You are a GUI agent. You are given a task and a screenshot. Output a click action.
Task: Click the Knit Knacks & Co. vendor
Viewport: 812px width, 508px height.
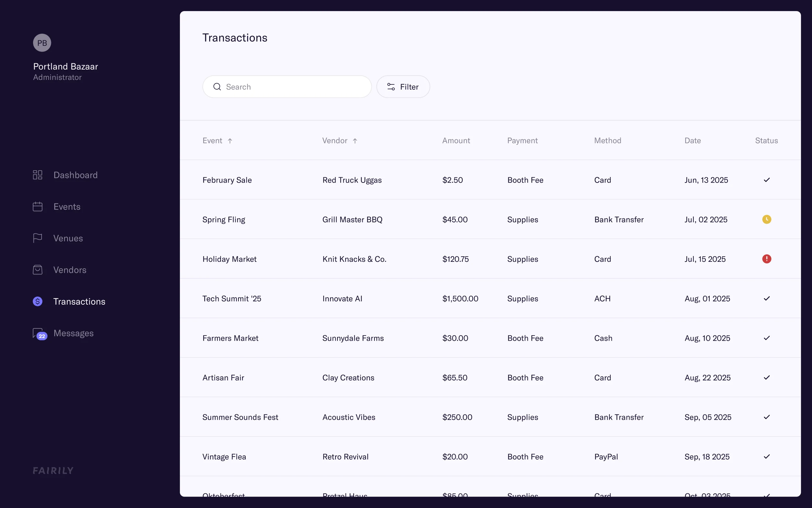tap(354, 259)
